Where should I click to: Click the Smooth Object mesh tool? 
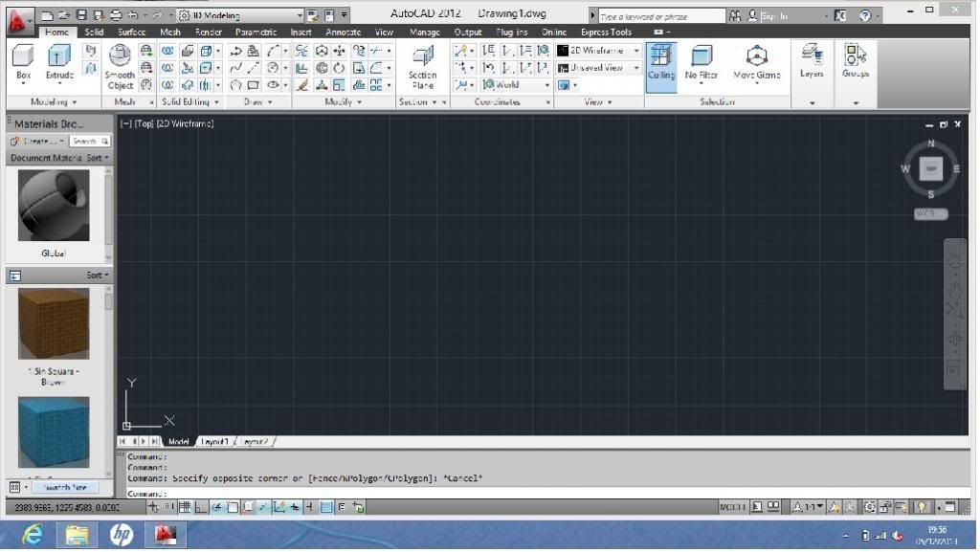point(120,67)
